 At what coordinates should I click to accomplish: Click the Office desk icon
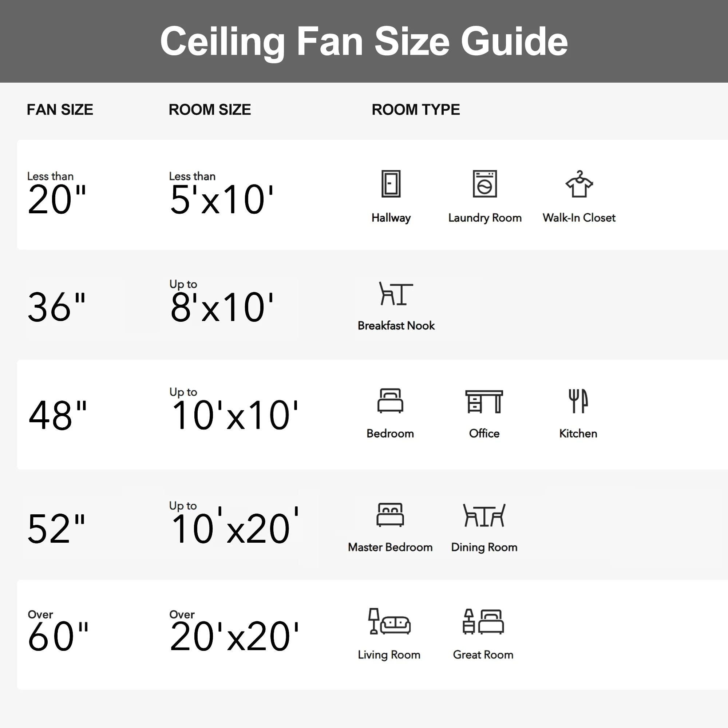[x=484, y=402]
